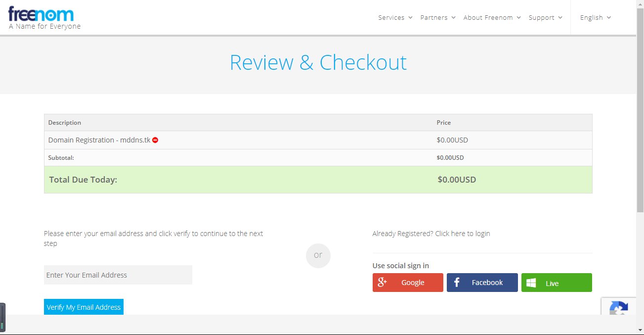Viewport: 644px width, 335px height.
Task: Click the Google plus icon
Action: click(382, 283)
